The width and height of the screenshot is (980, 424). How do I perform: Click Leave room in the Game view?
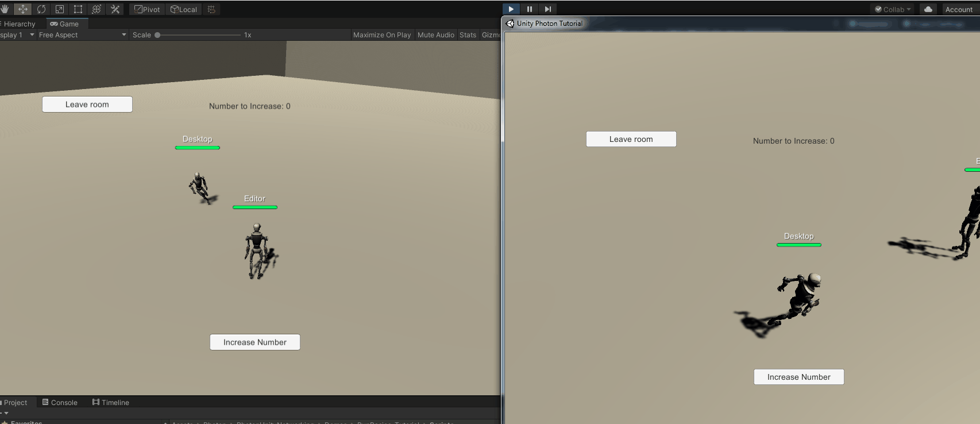[87, 105]
